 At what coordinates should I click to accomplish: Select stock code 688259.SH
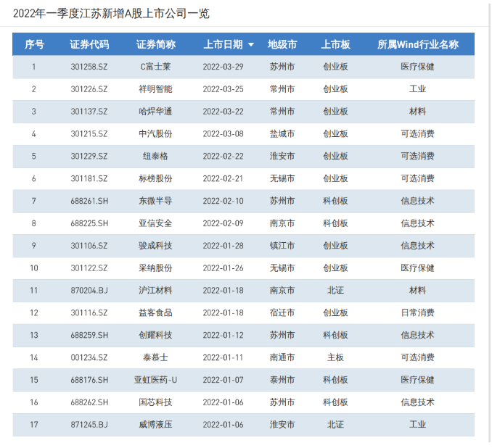[89, 336]
